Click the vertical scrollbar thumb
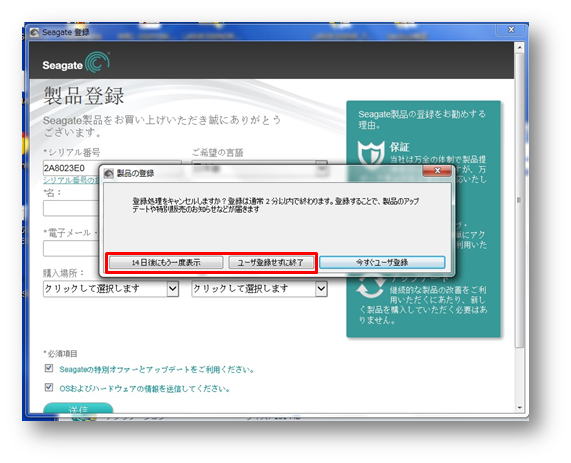Viewport: 571px width, 463px height. [520, 200]
